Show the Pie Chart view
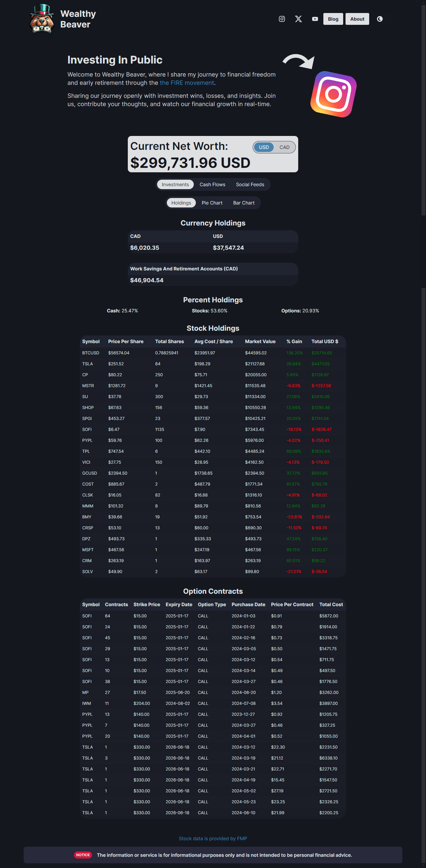The height and width of the screenshot is (868, 426). point(212,203)
